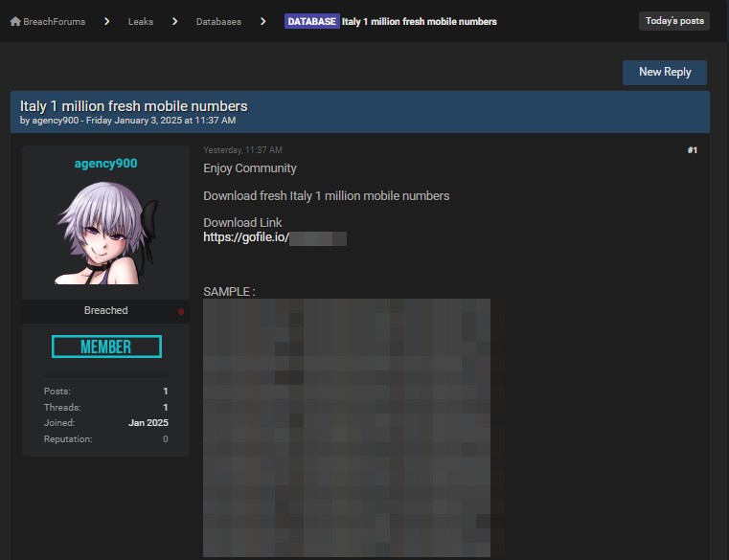This screenshot has height=560, width=729.
Task: Go to the Leaks breadcrumb section
Action: (x=140, y=21)
